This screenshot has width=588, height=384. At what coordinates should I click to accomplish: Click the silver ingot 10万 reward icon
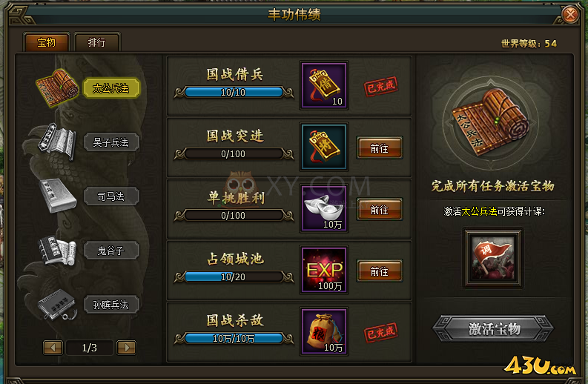coord(324,208)
